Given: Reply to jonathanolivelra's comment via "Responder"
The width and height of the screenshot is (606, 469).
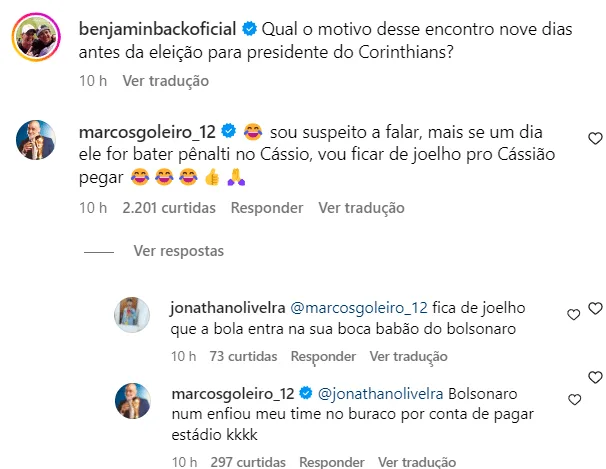Looking at the screenshot, I should point(322,356).
